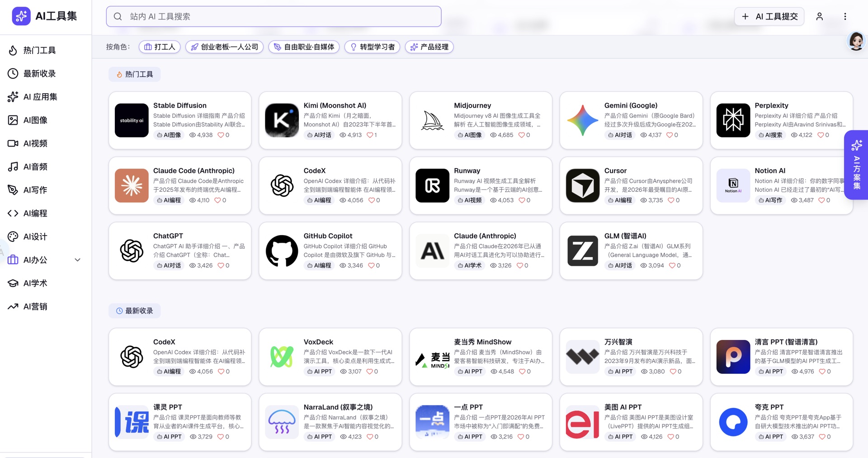Image resolution: width=868 pixels, height=458 pixels.
Task: Toggle heart on Gemini (Google) card
Action: pos(670,135)
